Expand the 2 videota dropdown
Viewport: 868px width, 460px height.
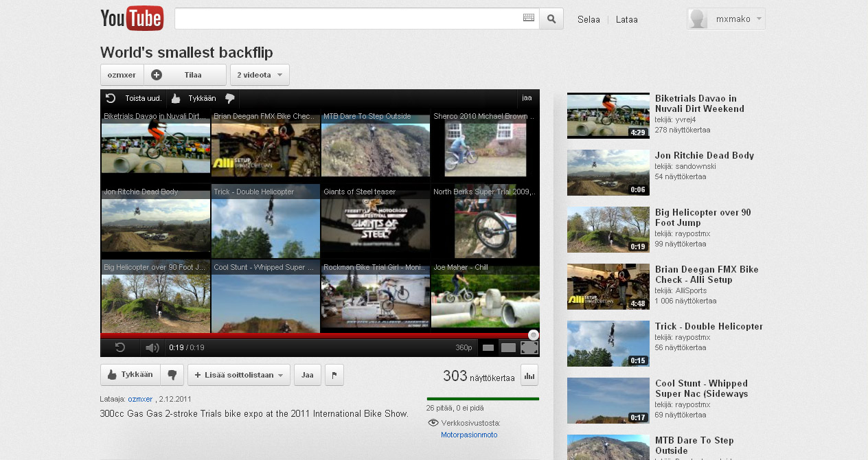(260, 75)
